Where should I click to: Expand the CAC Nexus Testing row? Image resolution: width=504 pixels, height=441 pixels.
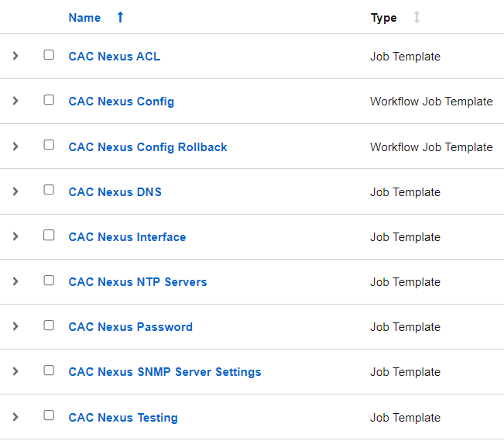pos(15,417)
